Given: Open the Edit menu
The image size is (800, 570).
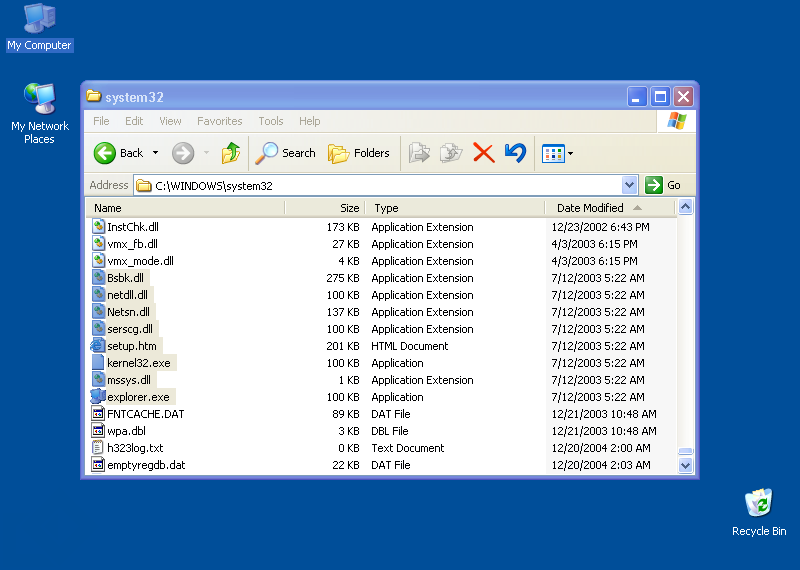Looking at the screenshot, I should pos(134,121).
